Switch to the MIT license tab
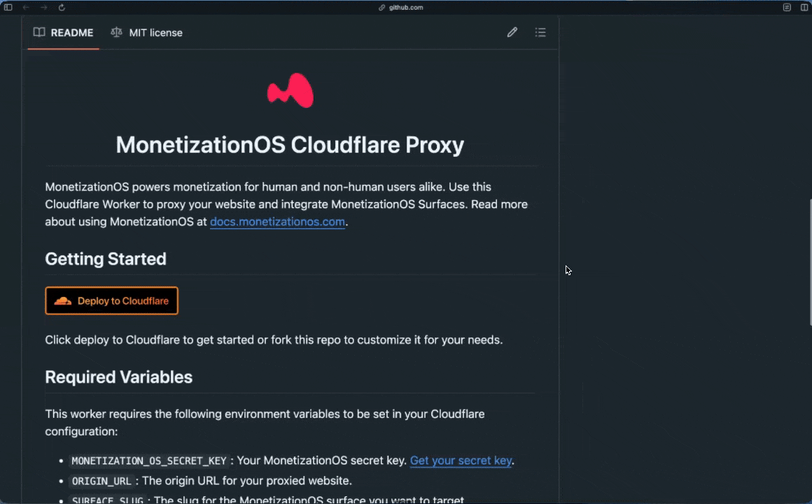Image resolution: width=812 pixels, height=504 pixels. 146,33
